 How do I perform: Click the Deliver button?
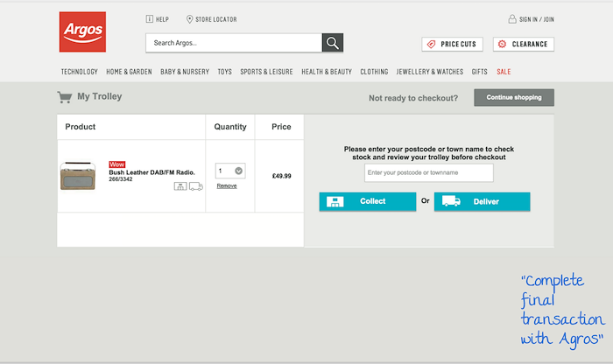pos(482,201)
